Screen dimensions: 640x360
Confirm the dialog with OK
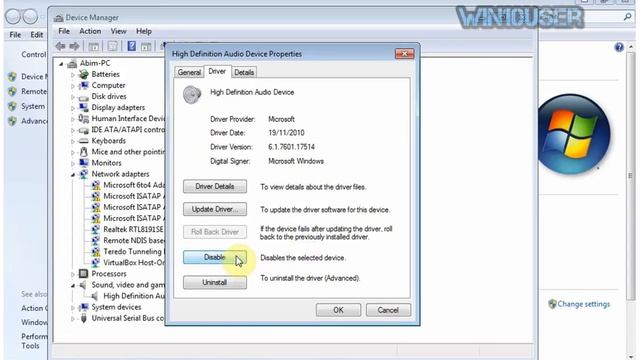tap(338, 310)
